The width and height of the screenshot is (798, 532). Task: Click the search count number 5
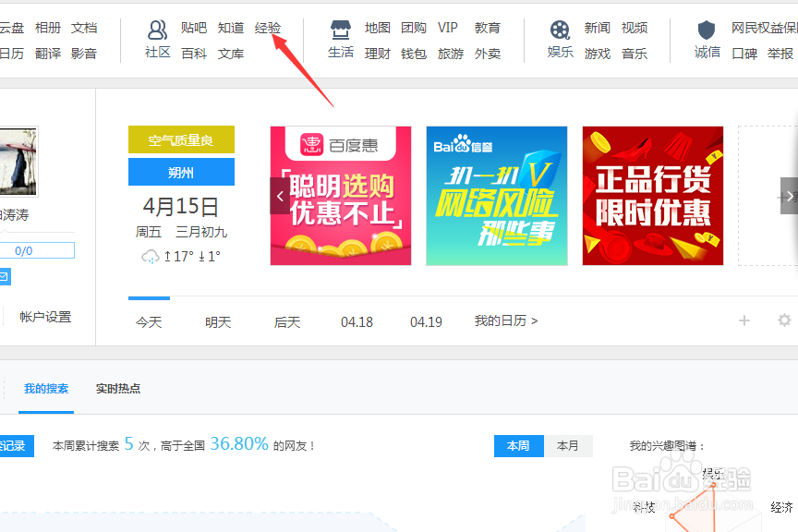[128, 444]
